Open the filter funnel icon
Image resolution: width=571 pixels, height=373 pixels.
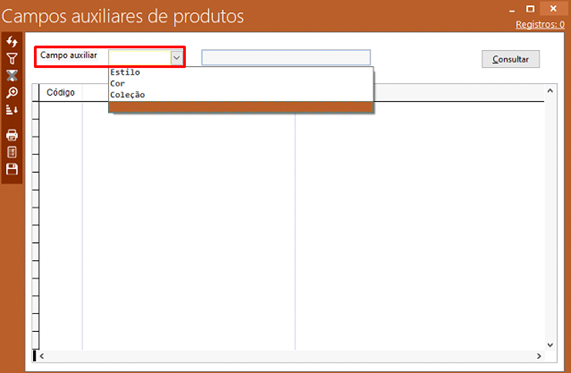[x=12, y=59]
